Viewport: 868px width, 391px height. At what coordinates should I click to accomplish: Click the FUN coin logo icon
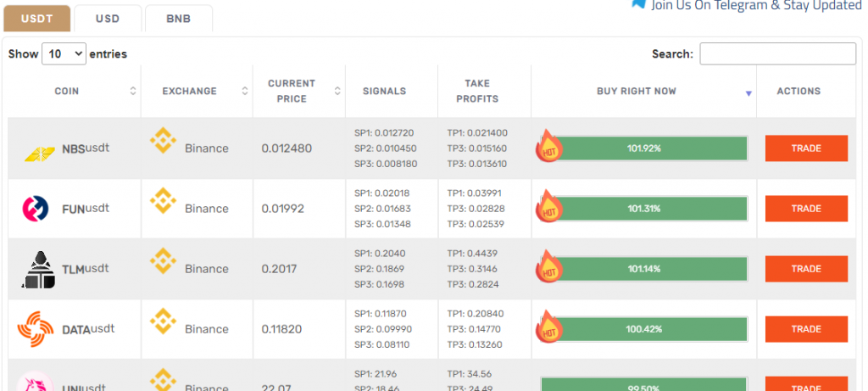(36, 209)
